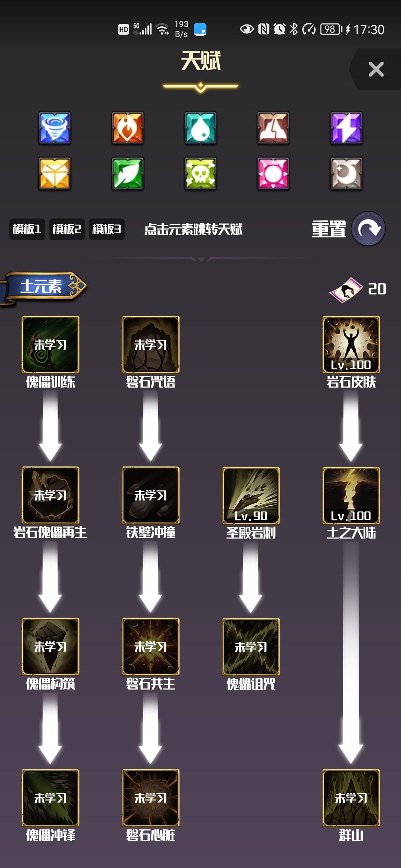
Task: Open the cracked earth element icon
Action: pos(273,128)
